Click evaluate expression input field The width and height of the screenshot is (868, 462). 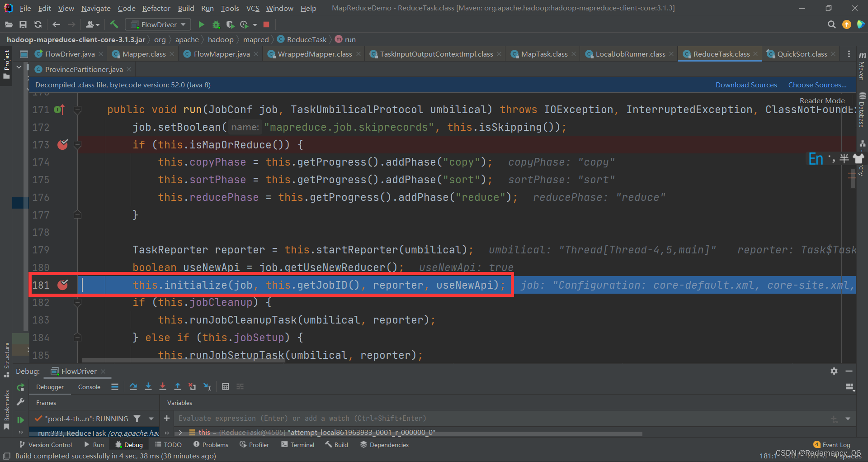(502, 419)
